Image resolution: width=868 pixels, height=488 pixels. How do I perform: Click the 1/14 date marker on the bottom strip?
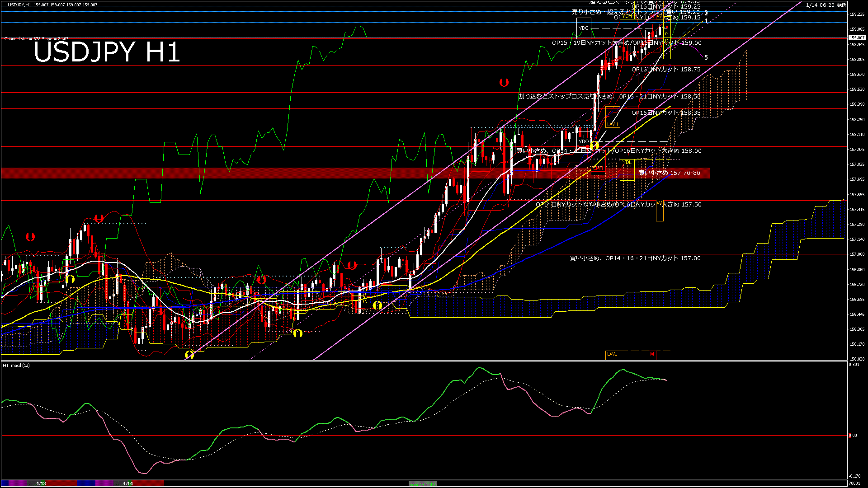[x=128, y=483]
